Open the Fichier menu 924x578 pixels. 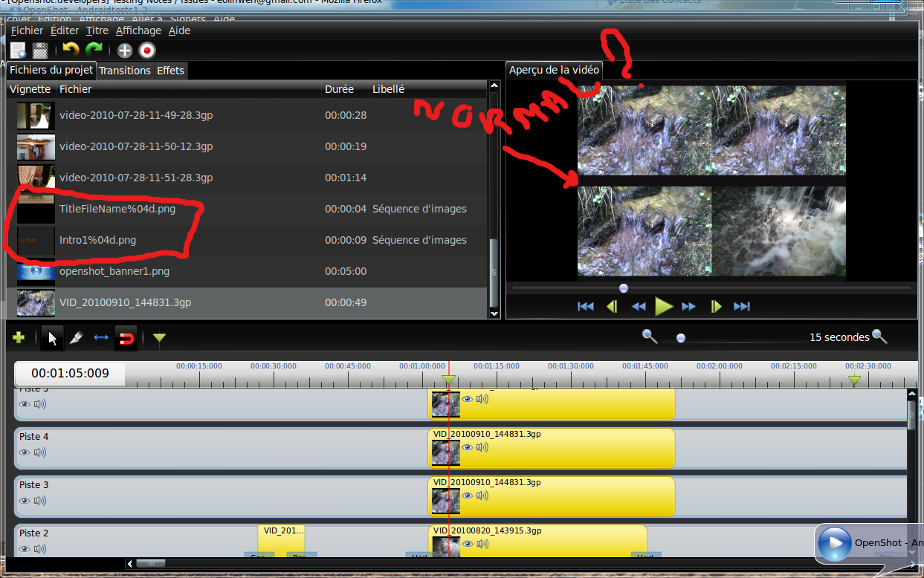(27, 30)
